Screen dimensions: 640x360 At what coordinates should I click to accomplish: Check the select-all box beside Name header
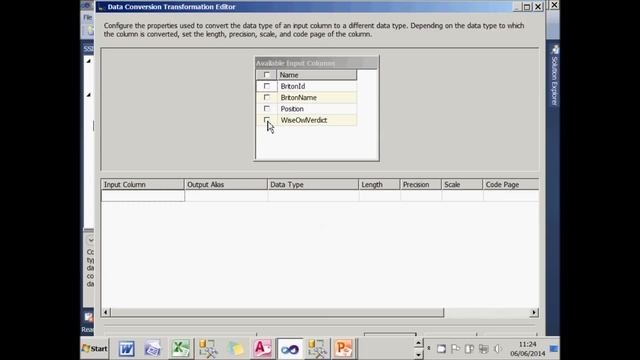(x=267, y=75)
